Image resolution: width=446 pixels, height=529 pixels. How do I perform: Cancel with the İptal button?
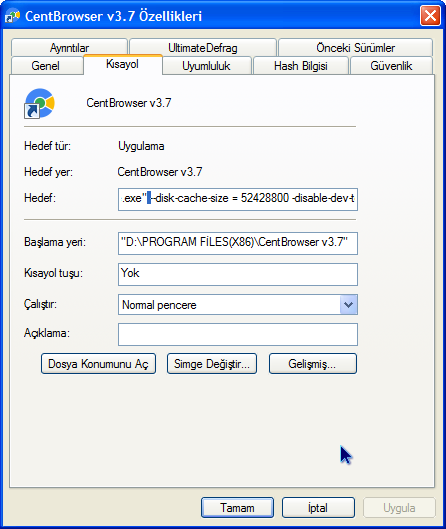click(318, 507)
